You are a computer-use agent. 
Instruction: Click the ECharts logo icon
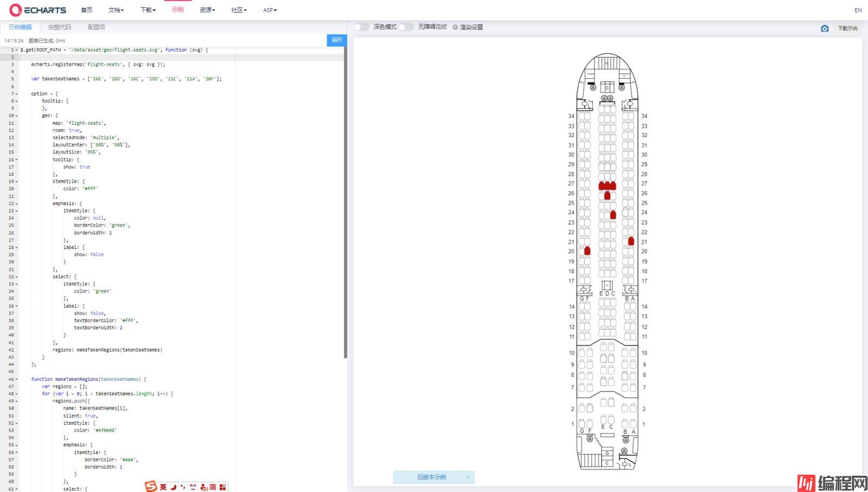tap(16, 10)
